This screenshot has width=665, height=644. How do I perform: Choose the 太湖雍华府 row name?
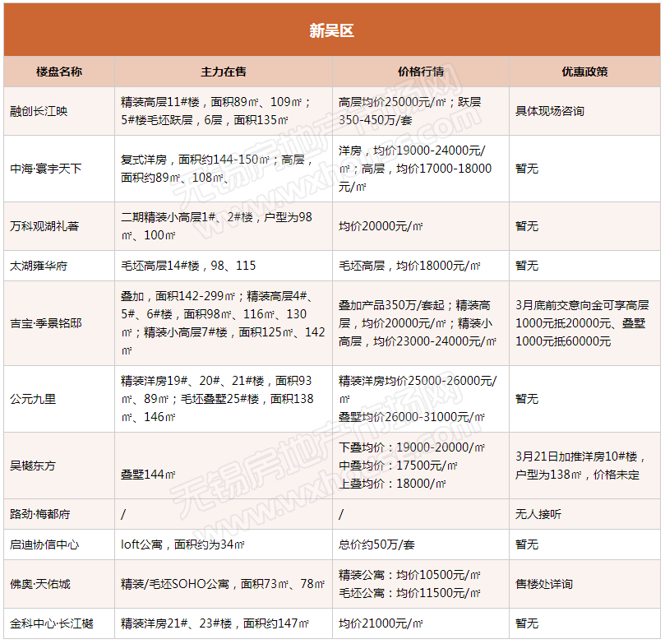click(38, 266)
